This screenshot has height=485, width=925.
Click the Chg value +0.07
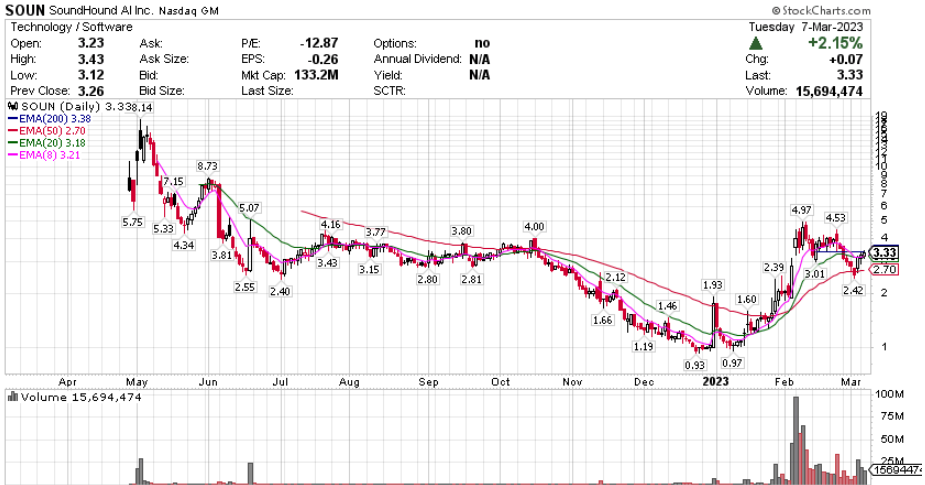tap(845, 59)
